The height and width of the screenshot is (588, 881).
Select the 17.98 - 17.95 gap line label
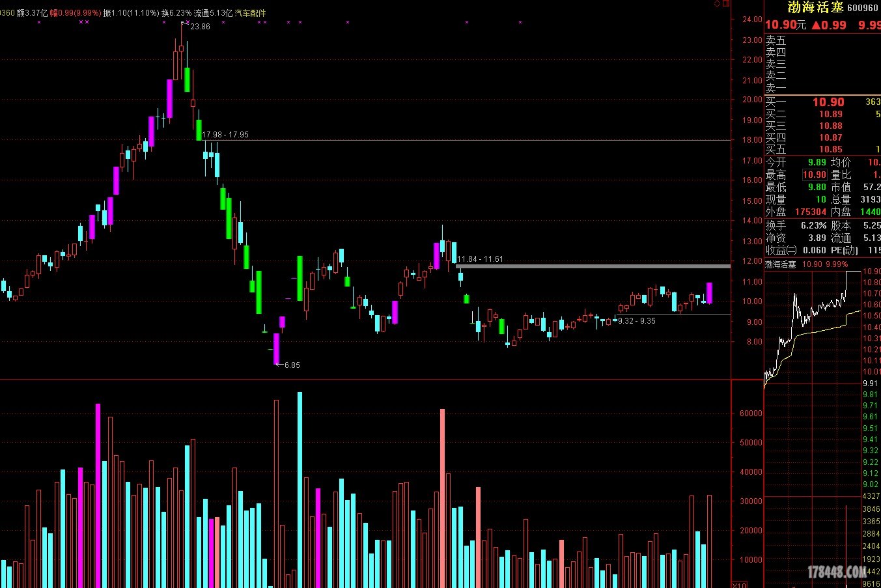pyautogui.click(x=225, y=135)
